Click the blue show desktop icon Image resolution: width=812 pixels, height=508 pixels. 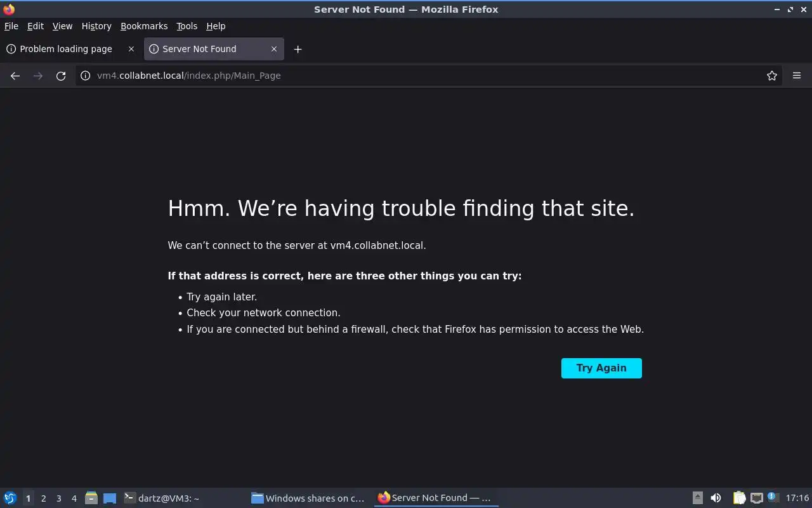click(110, 498)
